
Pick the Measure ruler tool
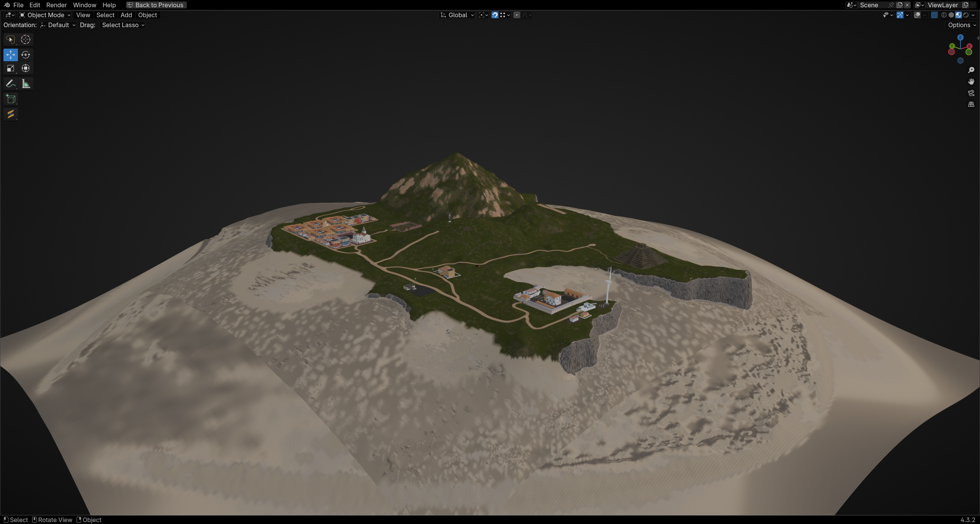[x=26, y=84]
